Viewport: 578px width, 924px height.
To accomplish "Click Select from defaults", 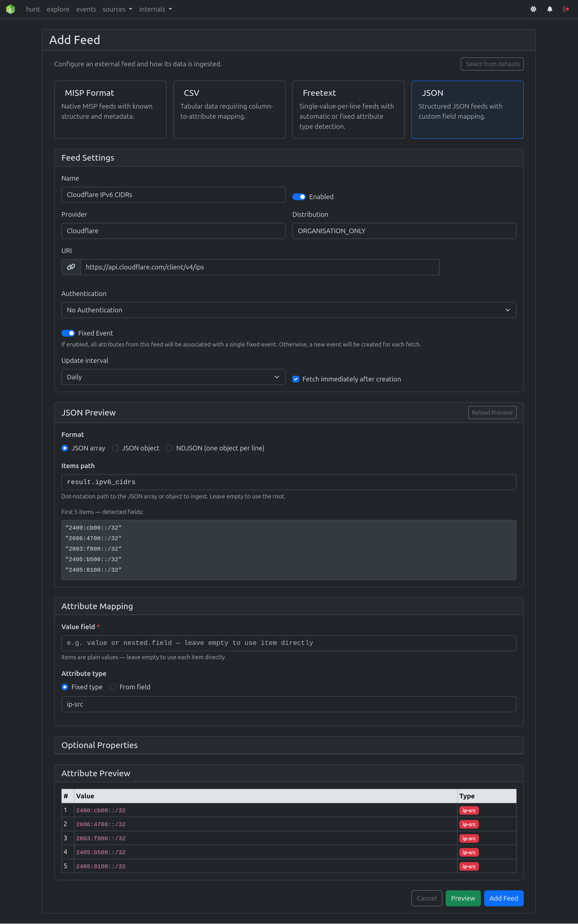I will point(492,64).
